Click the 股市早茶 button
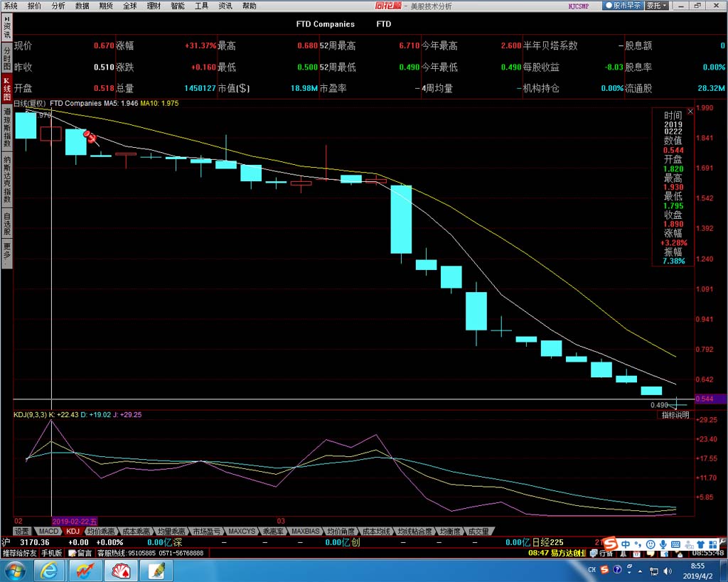The height and width of the screenshot is (582, 728). click(x=623, y=6)
